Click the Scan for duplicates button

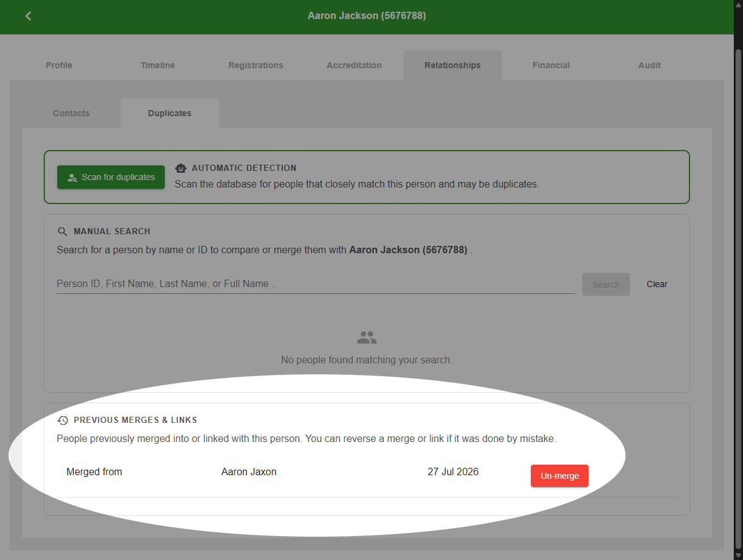point(111,177)
